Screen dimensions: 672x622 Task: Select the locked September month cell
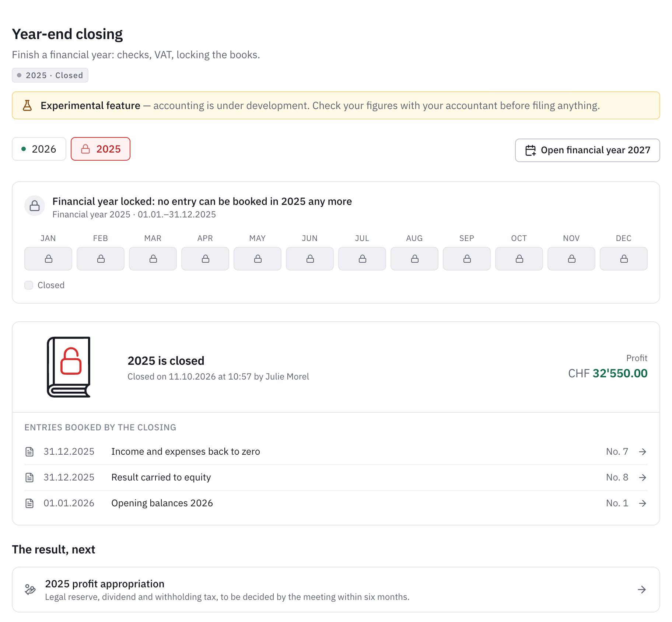(467, 259)
